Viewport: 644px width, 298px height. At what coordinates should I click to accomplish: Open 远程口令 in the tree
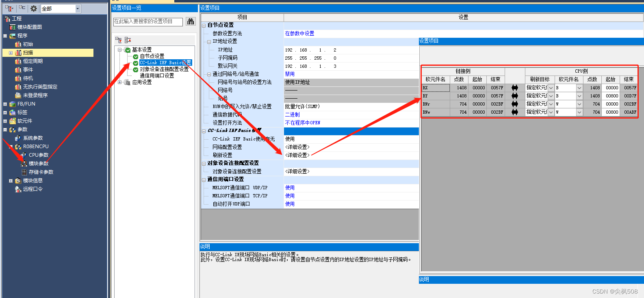[33, 189]
